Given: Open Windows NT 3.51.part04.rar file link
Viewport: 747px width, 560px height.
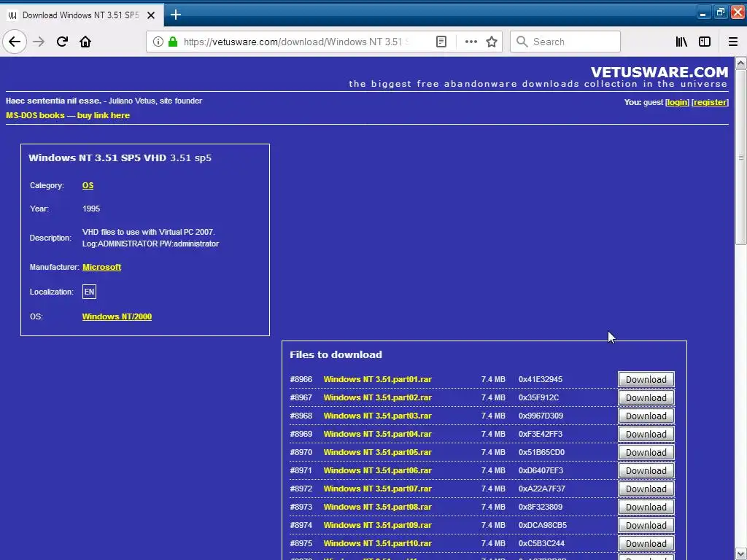Looking at the screenshot, I should point(377,434).
